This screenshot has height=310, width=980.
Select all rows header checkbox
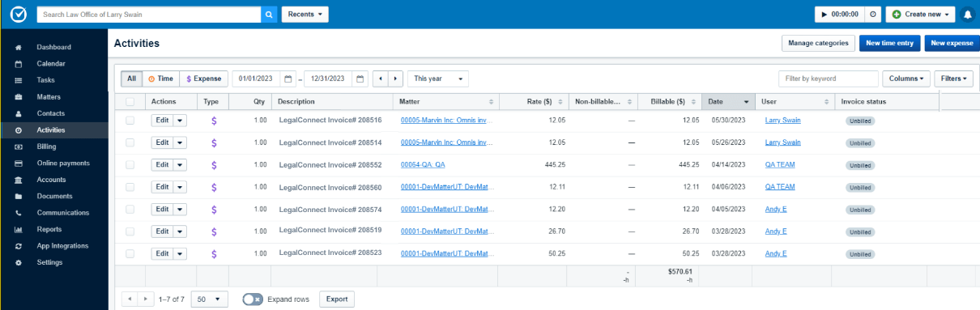[130, 102]
